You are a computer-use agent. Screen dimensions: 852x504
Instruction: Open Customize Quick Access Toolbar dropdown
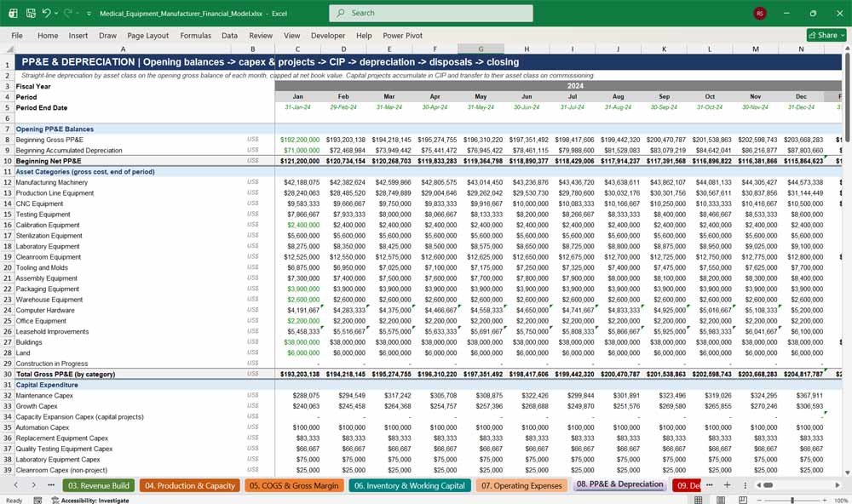click(89, 14)
